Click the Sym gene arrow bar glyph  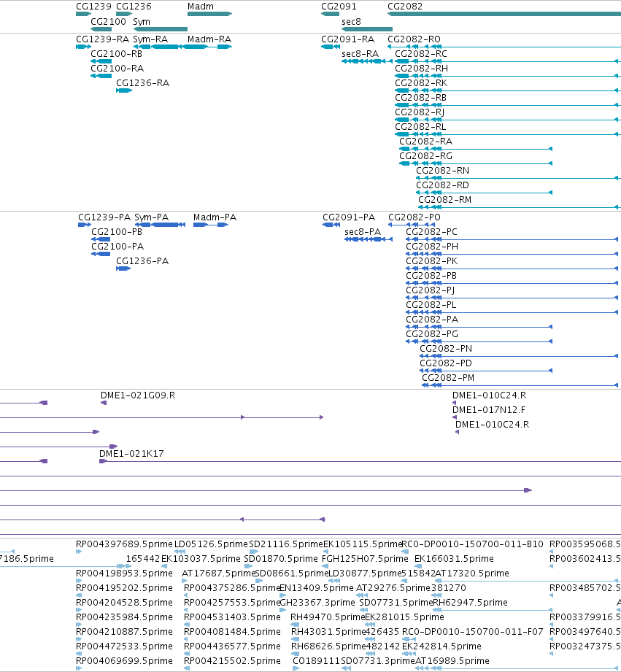pos(161,29)
